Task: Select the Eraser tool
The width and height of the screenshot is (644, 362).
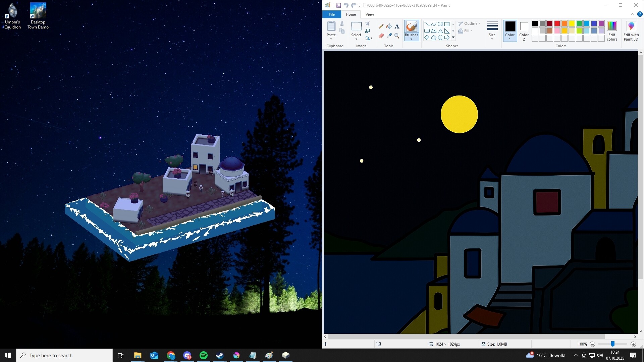Action: click(381, 36)
